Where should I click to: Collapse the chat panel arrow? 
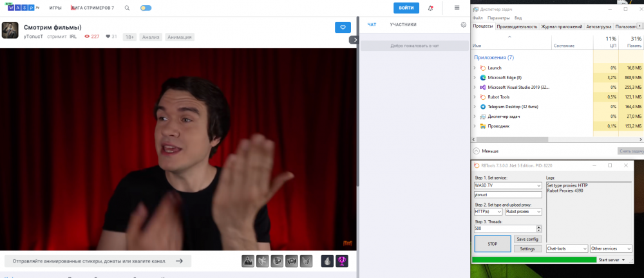353,40
